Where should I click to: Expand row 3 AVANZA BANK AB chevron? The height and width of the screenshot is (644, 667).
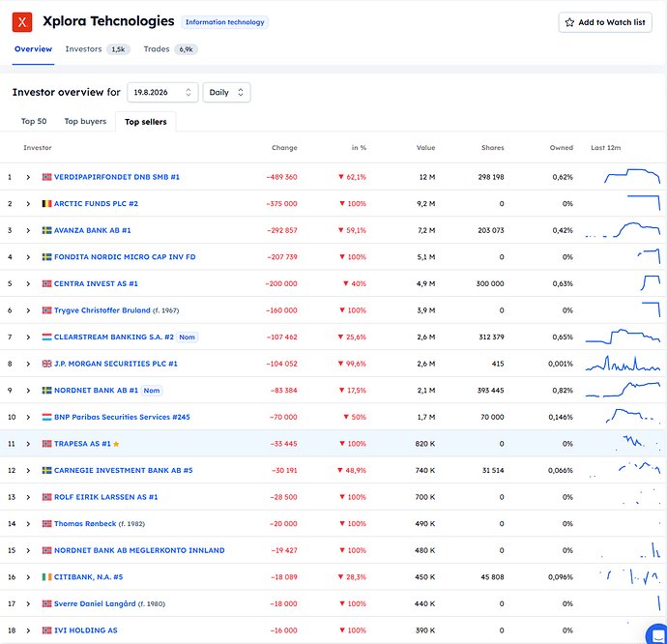pyautogui.click(x=28, y=230)
